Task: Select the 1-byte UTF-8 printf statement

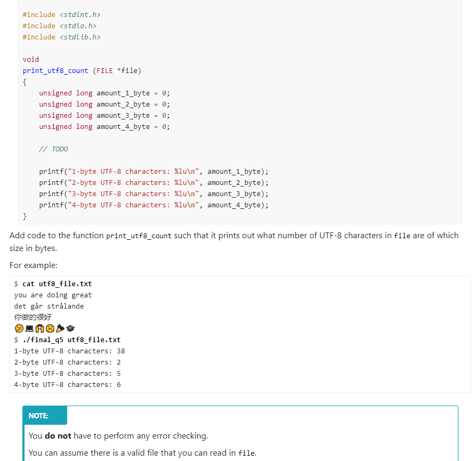Action: click(153, 171)
